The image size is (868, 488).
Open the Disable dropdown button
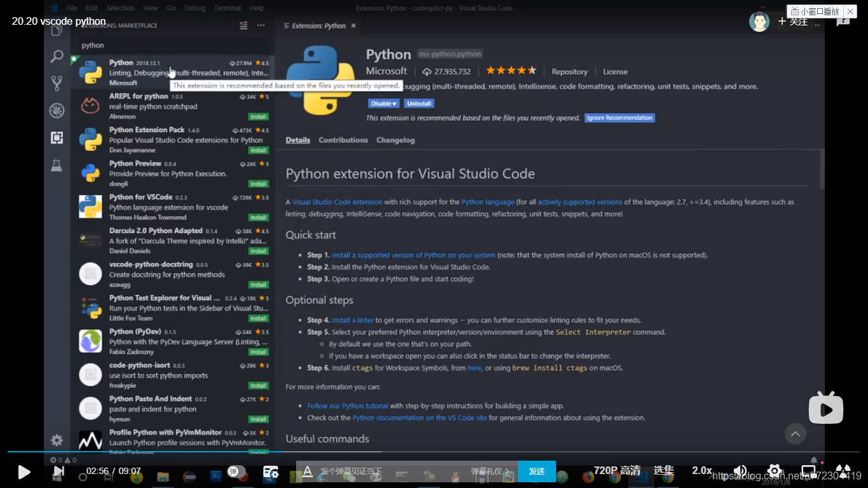point(383,104)
